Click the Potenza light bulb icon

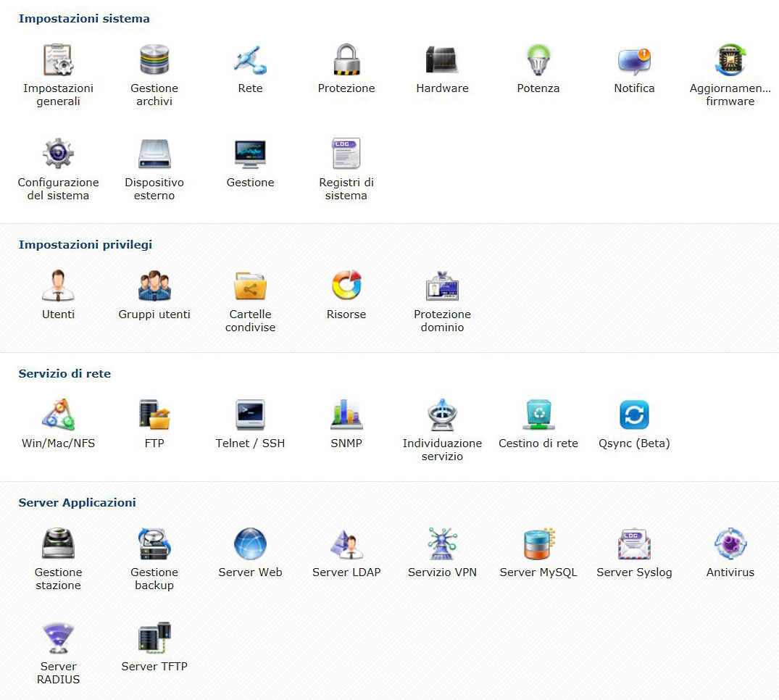click(x=538, y=61)
